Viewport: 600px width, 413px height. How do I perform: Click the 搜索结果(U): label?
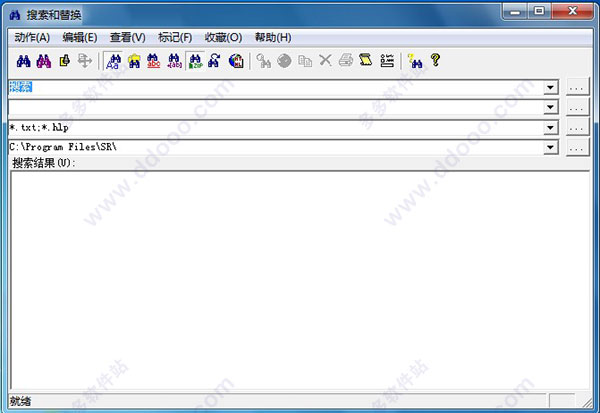44,163
